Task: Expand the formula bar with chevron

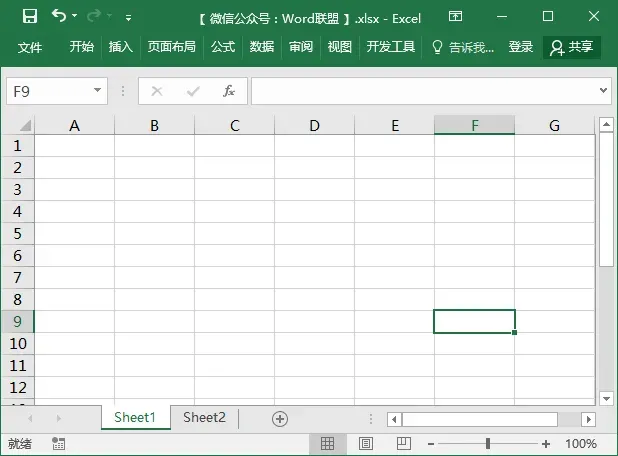Action: [x=603, y=91]
